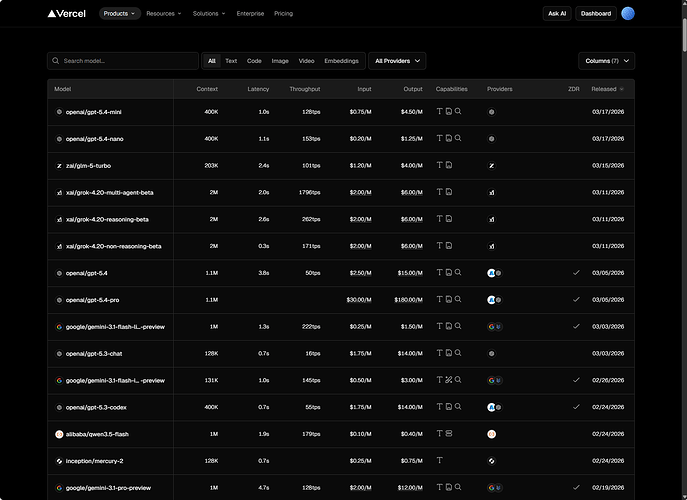The image size is (687, 500).
Task: Expand the Resources menu
Action: click(164, 14)
